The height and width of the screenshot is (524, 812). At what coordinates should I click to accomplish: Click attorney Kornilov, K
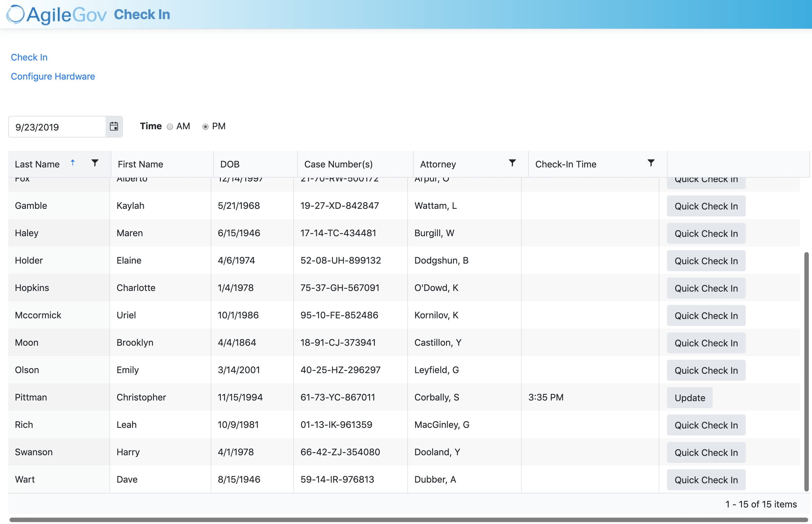click(x=436, y=315)
